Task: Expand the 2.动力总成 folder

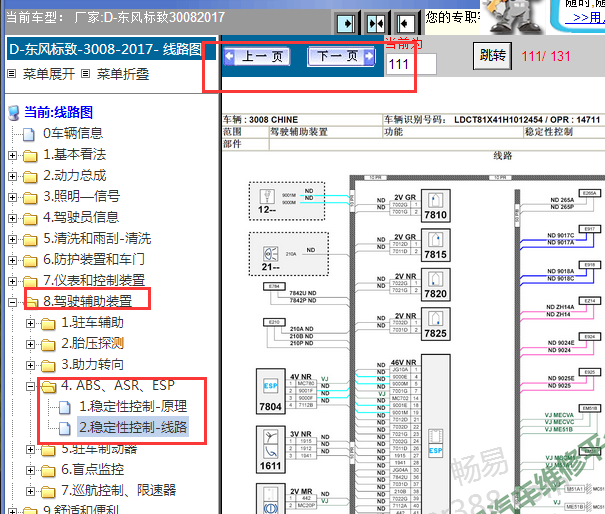Action: click(x=12, y=176)
